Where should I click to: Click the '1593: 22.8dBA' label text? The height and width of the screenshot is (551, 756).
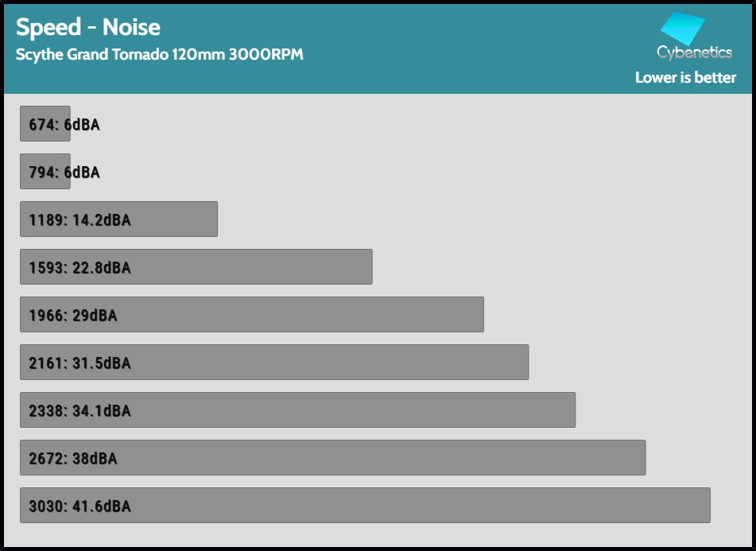pyautogui.click(x=79, y=268)
